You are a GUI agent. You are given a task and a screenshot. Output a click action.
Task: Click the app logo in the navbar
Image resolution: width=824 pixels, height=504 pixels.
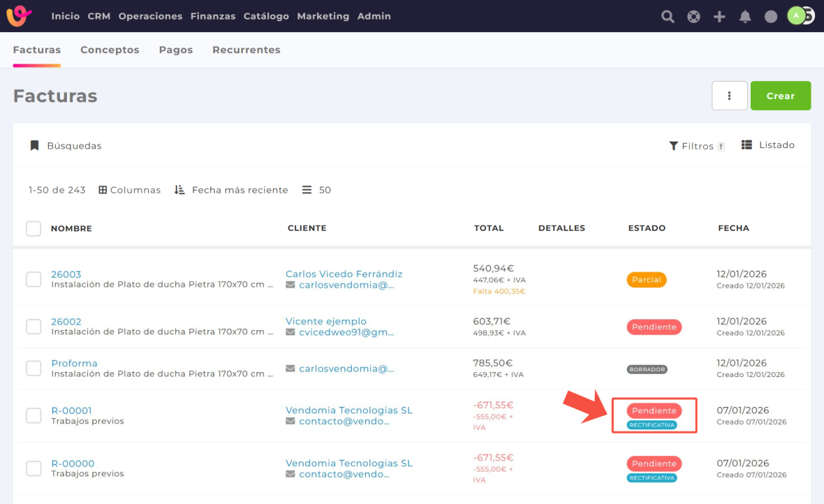click(x=19, y=15)
